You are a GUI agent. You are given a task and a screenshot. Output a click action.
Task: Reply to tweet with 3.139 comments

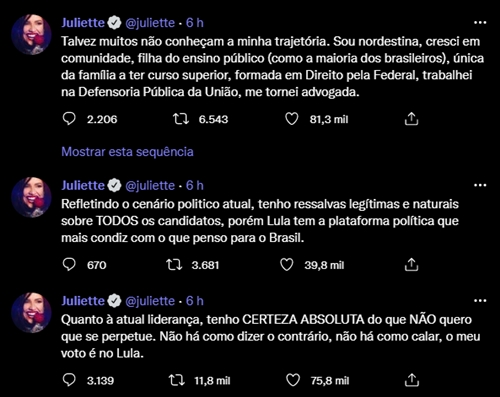[x=69, y=380]
